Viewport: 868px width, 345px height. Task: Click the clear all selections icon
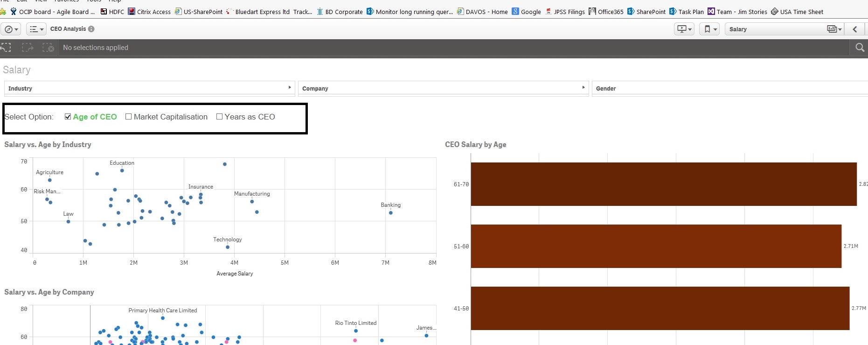click(x=48, y=48)
